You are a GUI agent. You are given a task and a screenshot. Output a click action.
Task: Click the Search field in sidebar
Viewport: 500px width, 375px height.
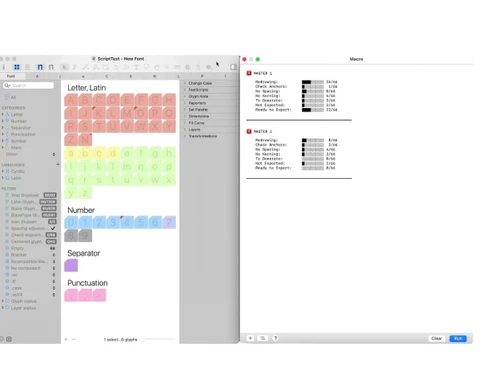click(x=28, y=86)
